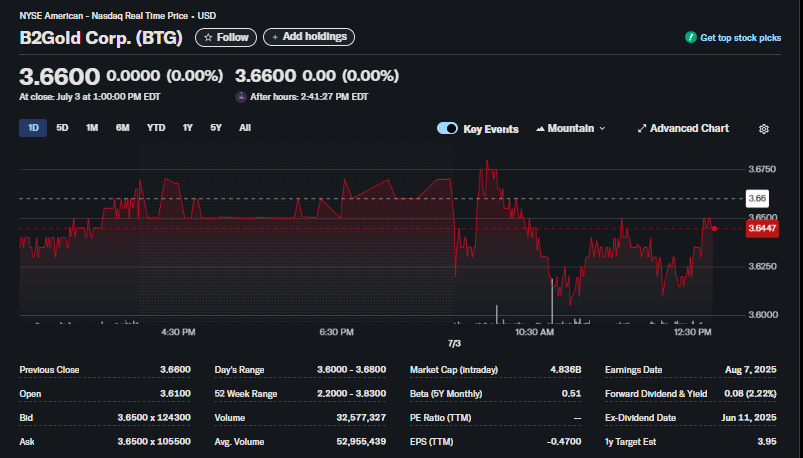The height and width of the screenshot is (458, 803).
Task: Click the 3.6250 price axis label
Action: [x=762, y=266]
